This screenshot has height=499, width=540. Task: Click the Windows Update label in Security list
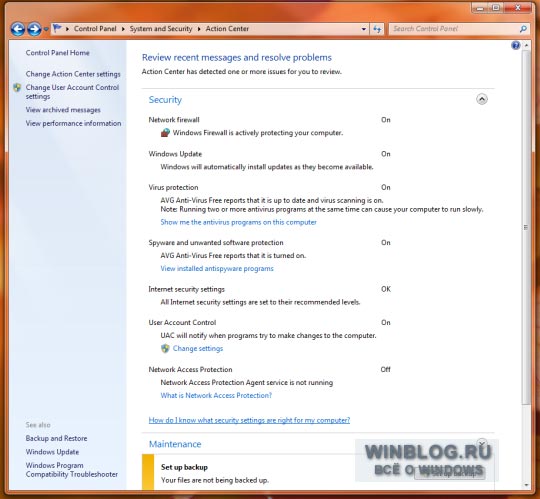[x=175, y=154]
